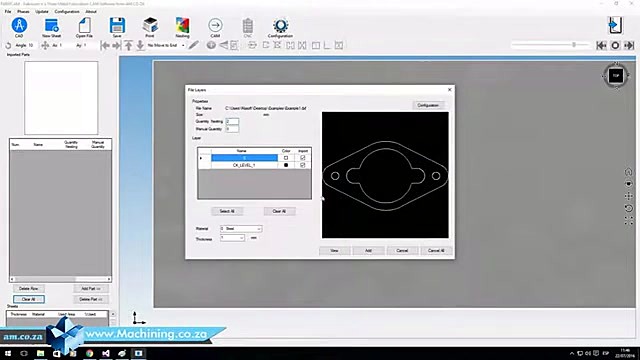Click the rotate angle icon
The height and width of the screenshot is (360, 640).
[x=8, y=45]
